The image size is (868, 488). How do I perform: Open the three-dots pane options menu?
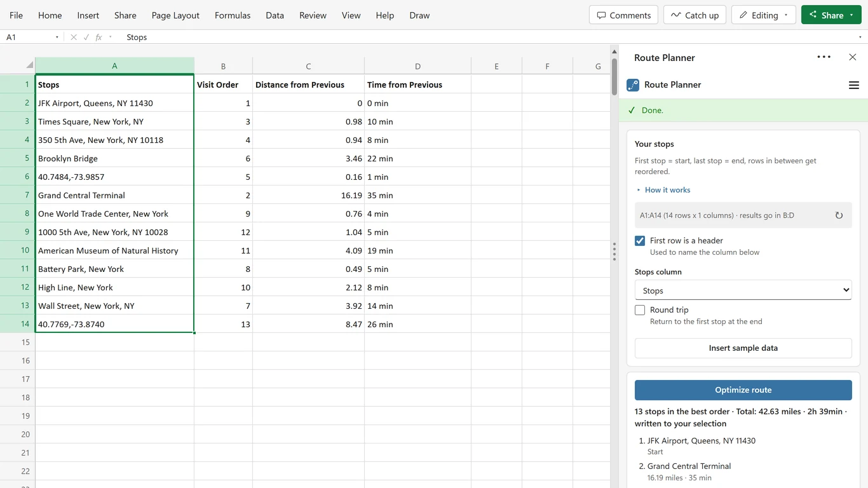coord(824,57)
